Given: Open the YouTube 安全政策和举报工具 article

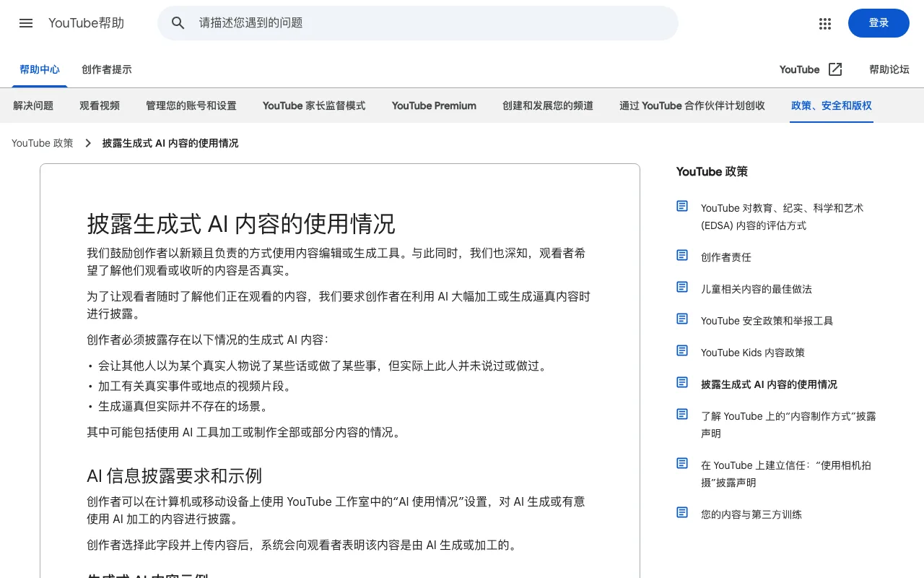Looking at the screenshot, I should (x=767, y=321).
